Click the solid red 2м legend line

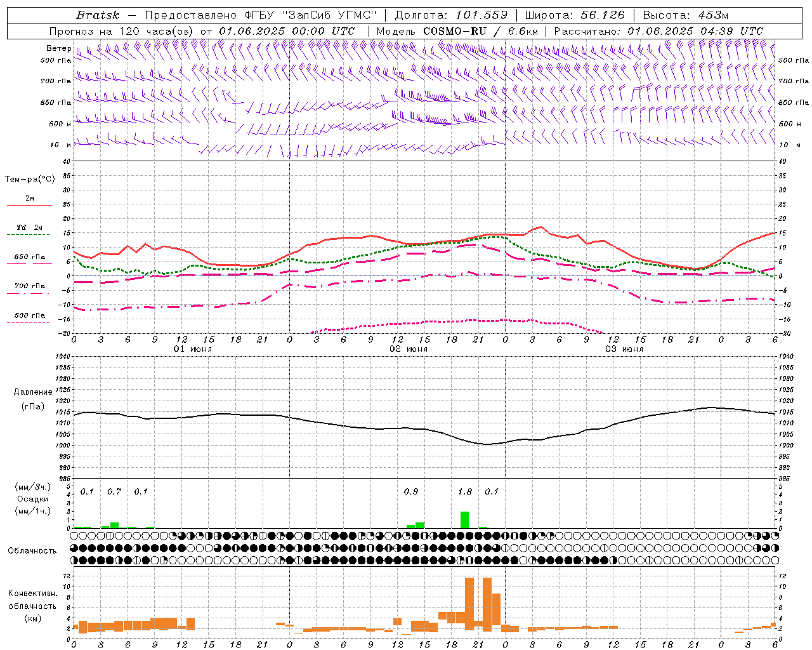29,205
